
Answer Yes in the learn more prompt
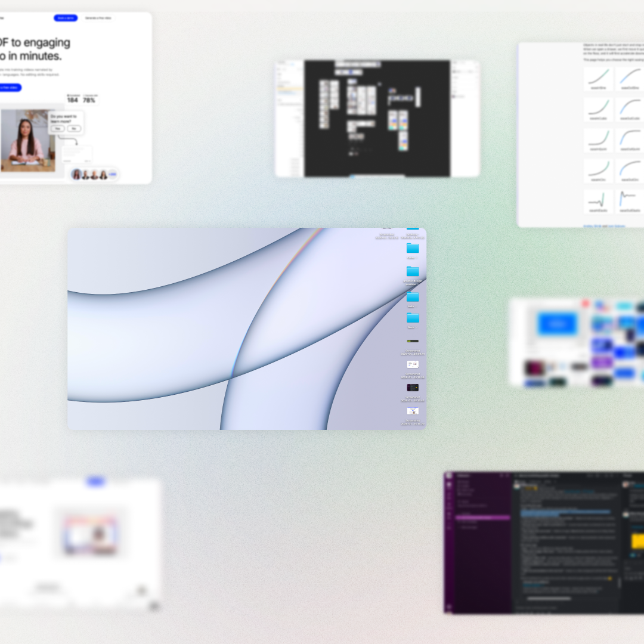click(x=57, y=129)
